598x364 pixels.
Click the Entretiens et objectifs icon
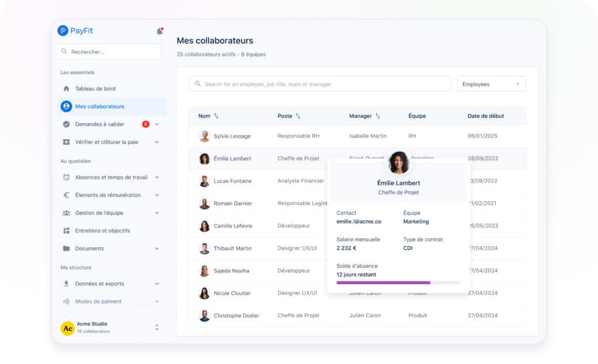[66, 231]
